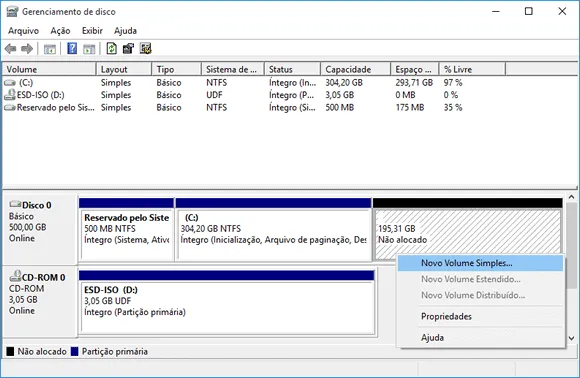Click the Partição primária legend label
Screen dimensions: 580x378
coord(115,351)
